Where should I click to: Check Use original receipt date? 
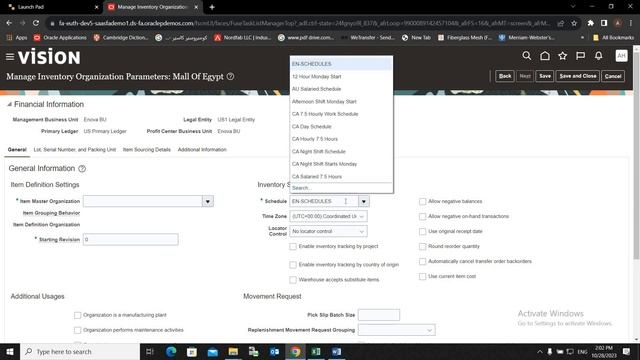(x=422, y=231)
